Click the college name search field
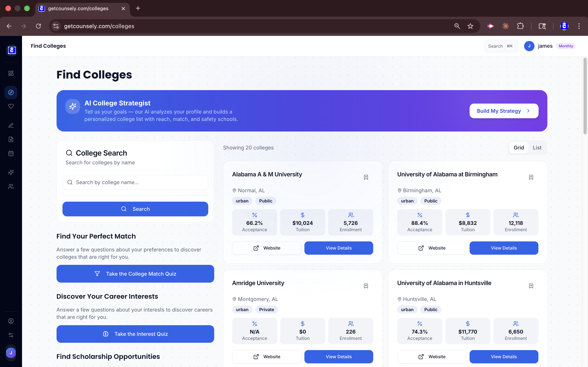588x367 pixels. coord(135,182)
